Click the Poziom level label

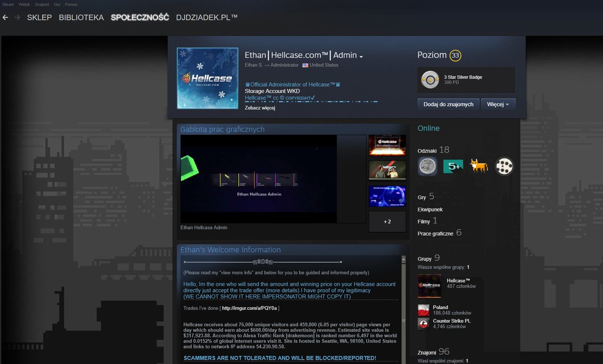tap(432, 55)
